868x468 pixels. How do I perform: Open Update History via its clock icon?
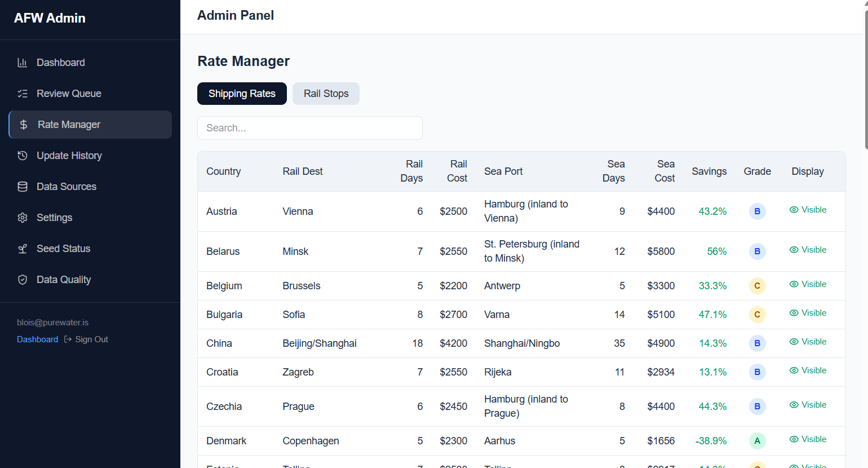tap(22, 155)
